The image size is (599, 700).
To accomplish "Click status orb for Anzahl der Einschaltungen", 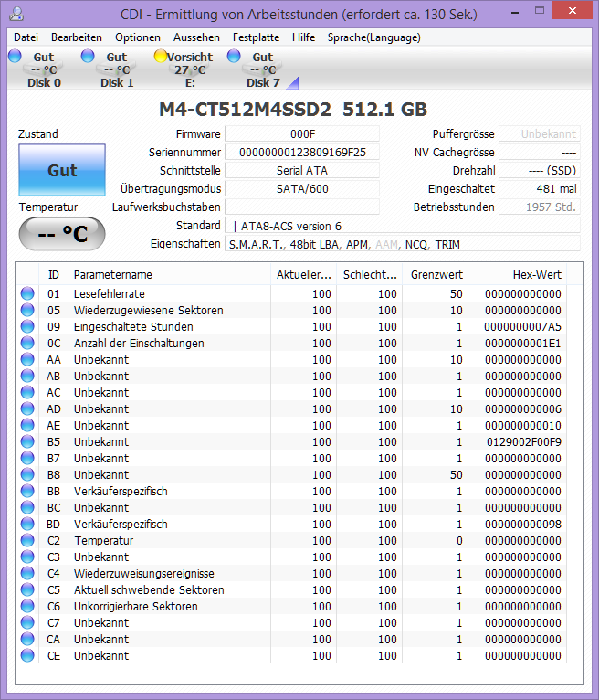I will coord(27,343).
